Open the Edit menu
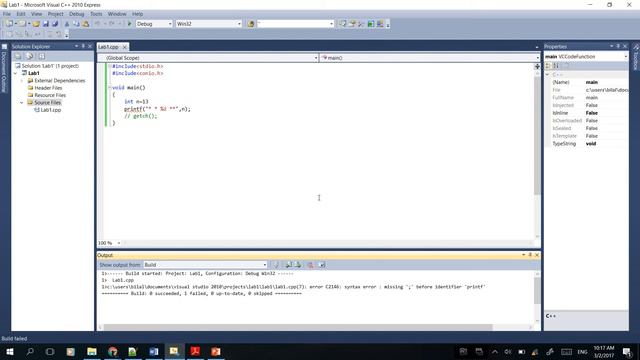The width and height of the screenshot is (640, 360). (x=21, y=14)
